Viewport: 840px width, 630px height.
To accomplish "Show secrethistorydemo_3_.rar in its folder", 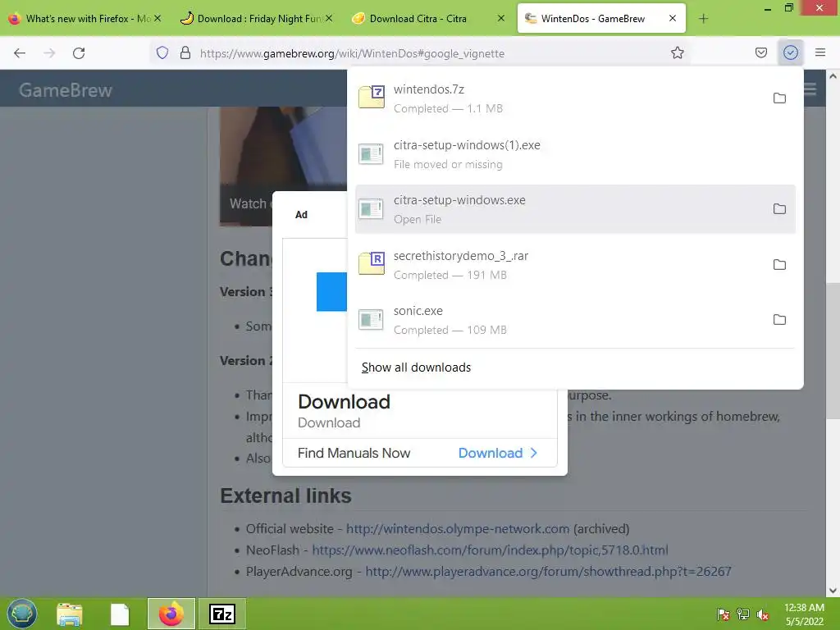I will [779, 265].
